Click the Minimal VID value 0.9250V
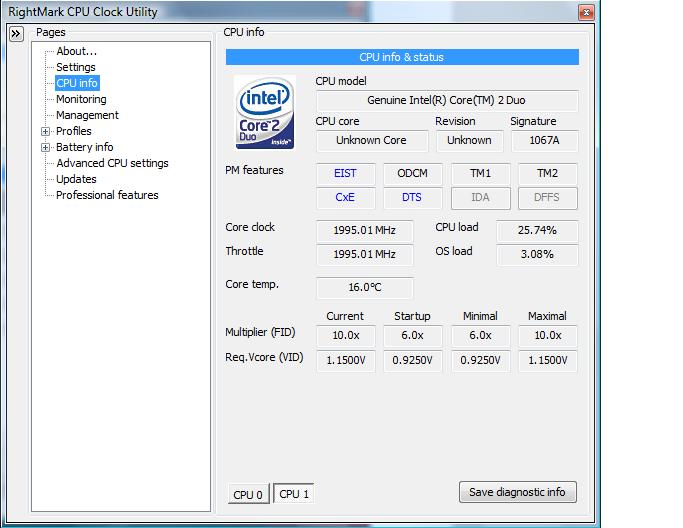 [x=480, y=361]
